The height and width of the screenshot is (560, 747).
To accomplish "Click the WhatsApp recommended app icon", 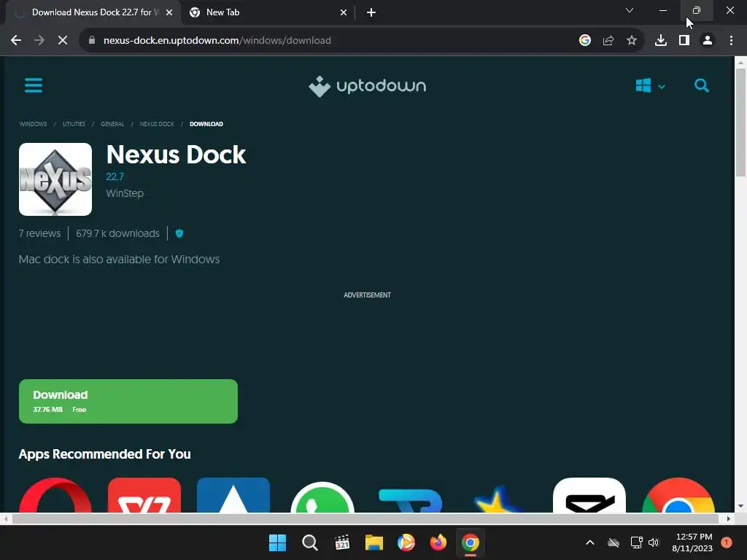I will pos(322,496).
